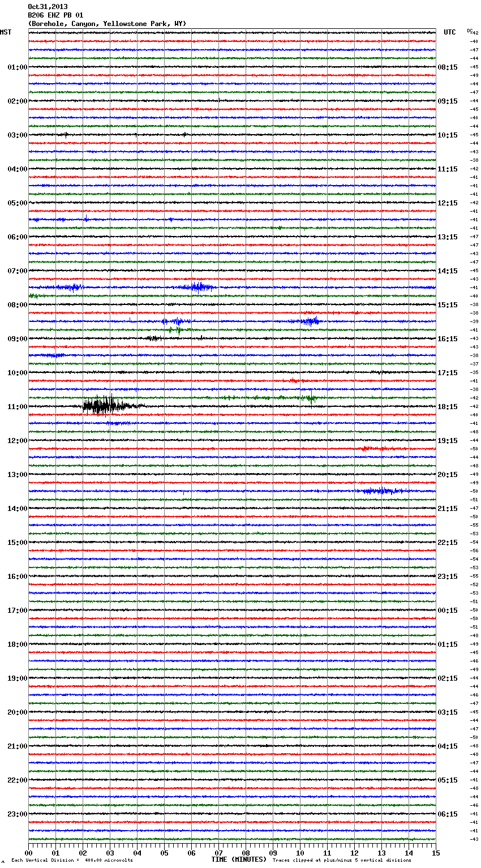The width and height of the screenshot is (481, 868).
Task: Click 'Each Vertical Division = 400.00 microvolts' footer
Action: coord(72,860)
